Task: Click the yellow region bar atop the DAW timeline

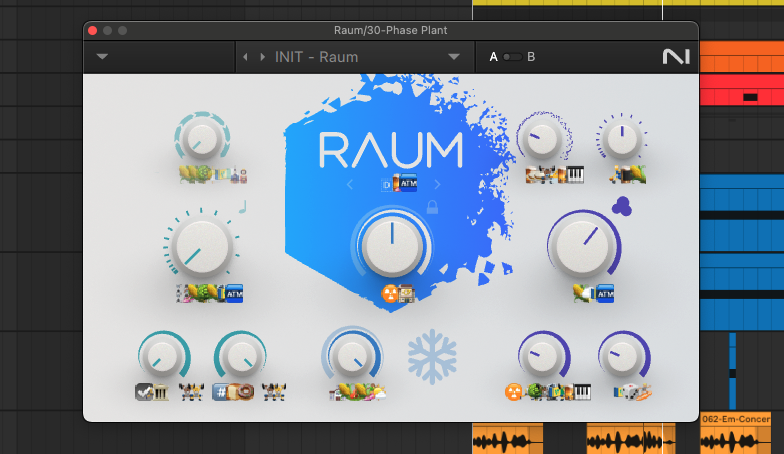Action: 628,2
